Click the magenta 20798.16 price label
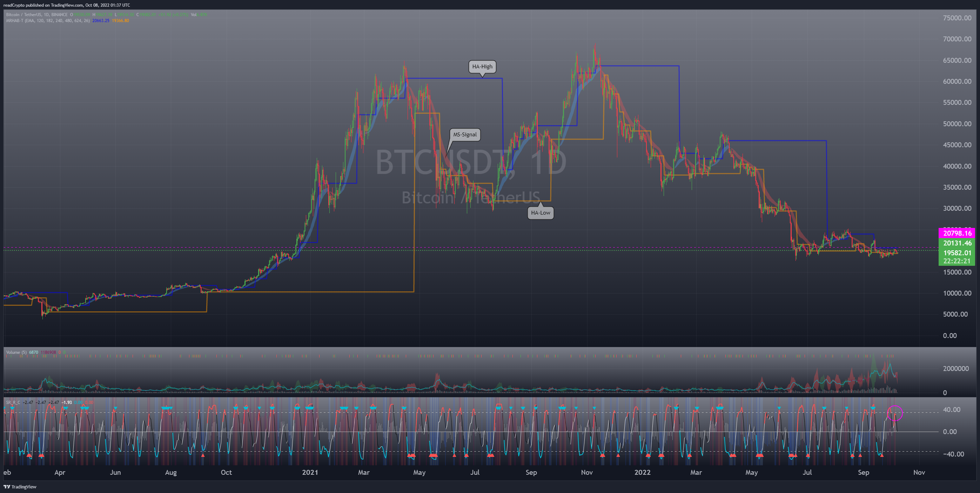 coord(957,233)
